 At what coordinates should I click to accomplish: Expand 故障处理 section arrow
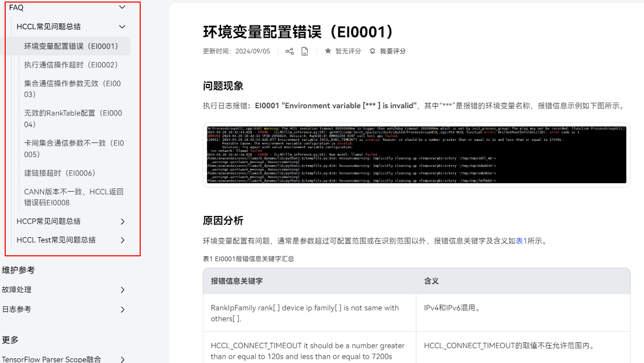click(123, 290)
